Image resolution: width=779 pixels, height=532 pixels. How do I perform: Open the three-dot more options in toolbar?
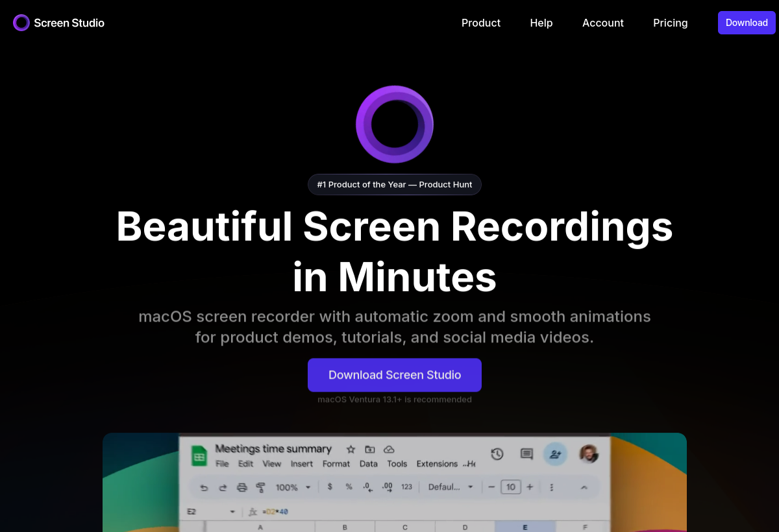[552, 487]
